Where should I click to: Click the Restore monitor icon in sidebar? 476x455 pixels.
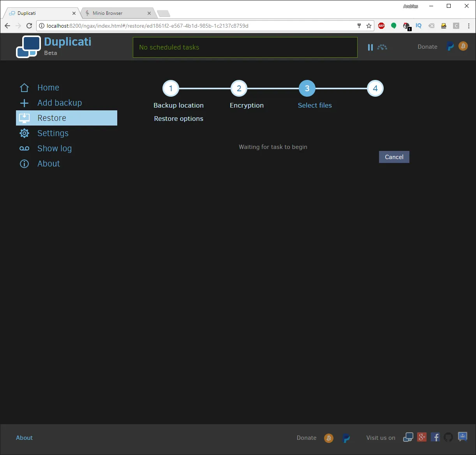point(24,118)
